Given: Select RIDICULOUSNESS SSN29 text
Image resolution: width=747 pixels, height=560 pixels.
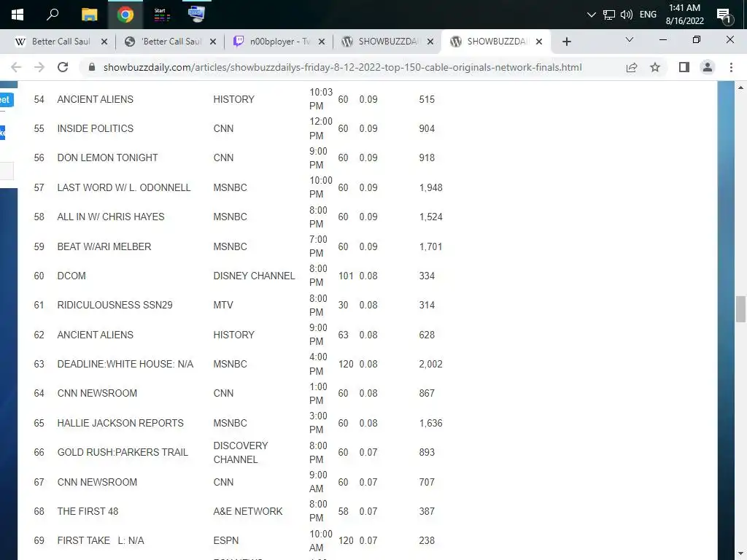Looking at the screenshot, I should pyautogui.click(x=115, y=305).
